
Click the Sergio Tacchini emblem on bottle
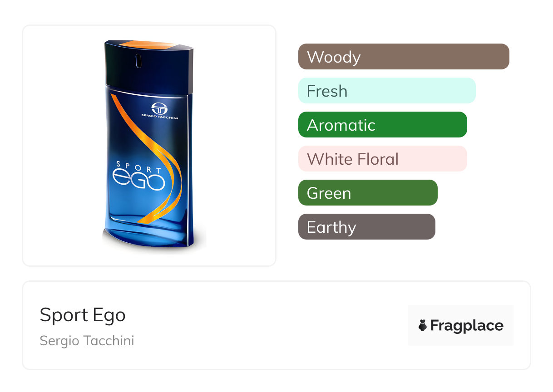pos(159,108)
